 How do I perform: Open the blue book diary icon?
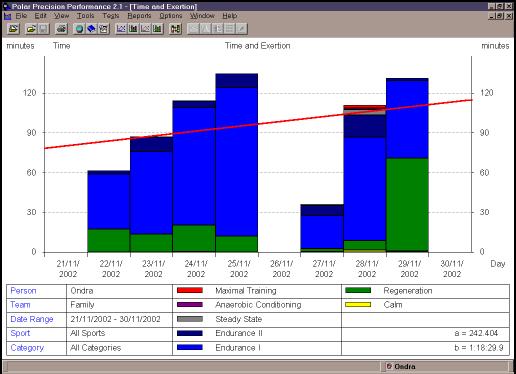click(x=91, y=29)
